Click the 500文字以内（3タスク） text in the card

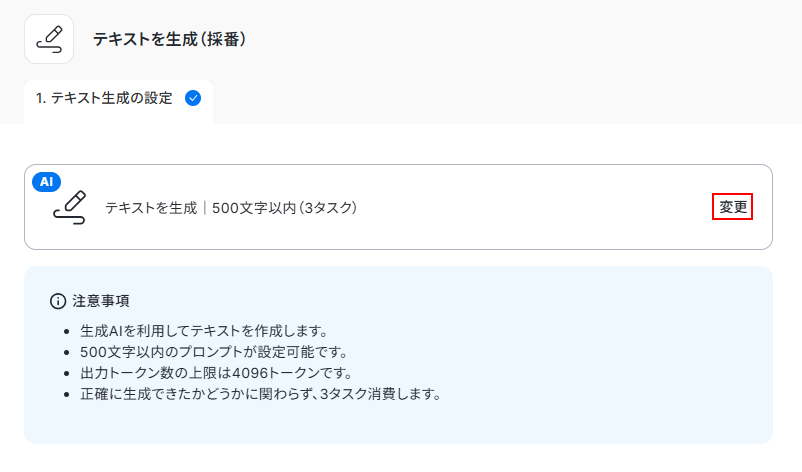(285, 208)
